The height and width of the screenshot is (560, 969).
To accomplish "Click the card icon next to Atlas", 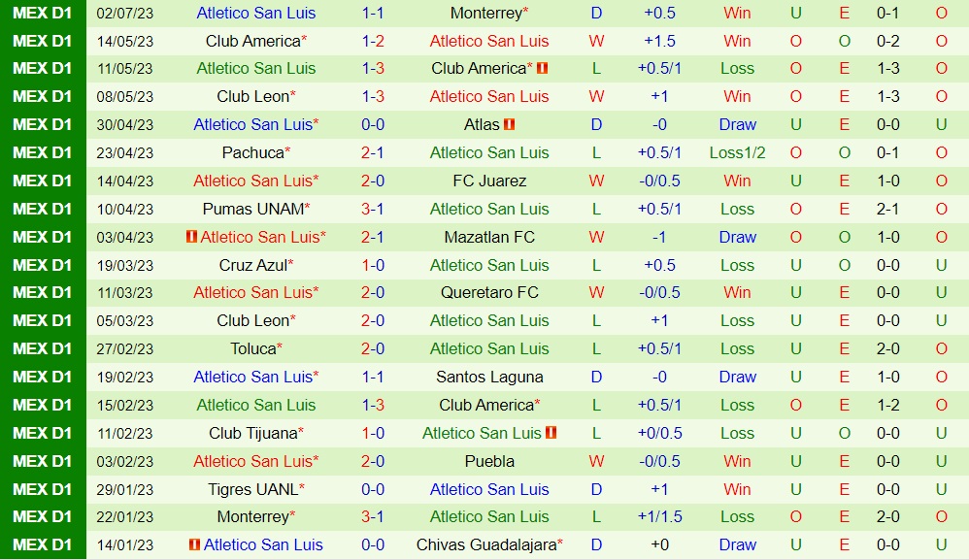I will pos(510,124).
